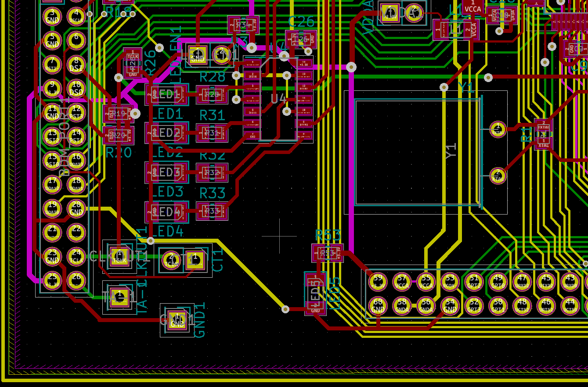Viewport: 588px width, 387px height.
Task: Select resistor R19 footprint
Action: click(x=119, y=114)
